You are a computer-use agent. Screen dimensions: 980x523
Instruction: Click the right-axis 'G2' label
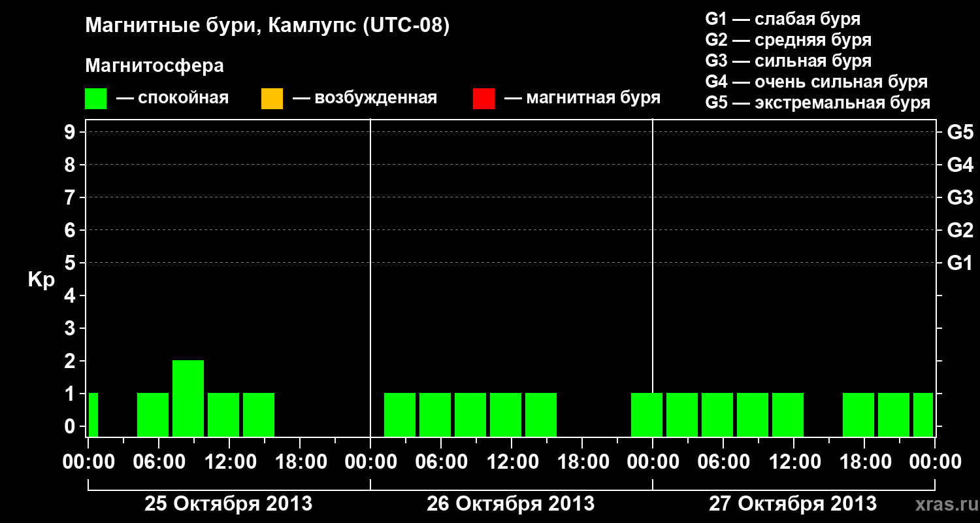pos(960,230)
